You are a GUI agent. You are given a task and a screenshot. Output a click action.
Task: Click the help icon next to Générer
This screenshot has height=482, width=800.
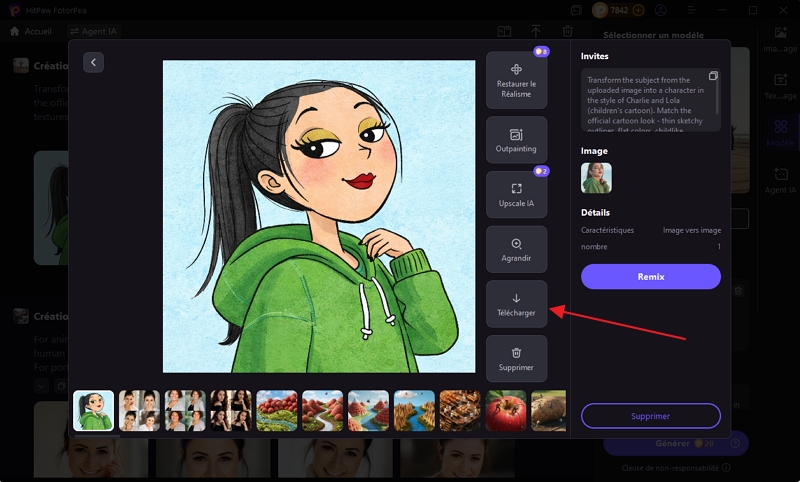point(735,443)
